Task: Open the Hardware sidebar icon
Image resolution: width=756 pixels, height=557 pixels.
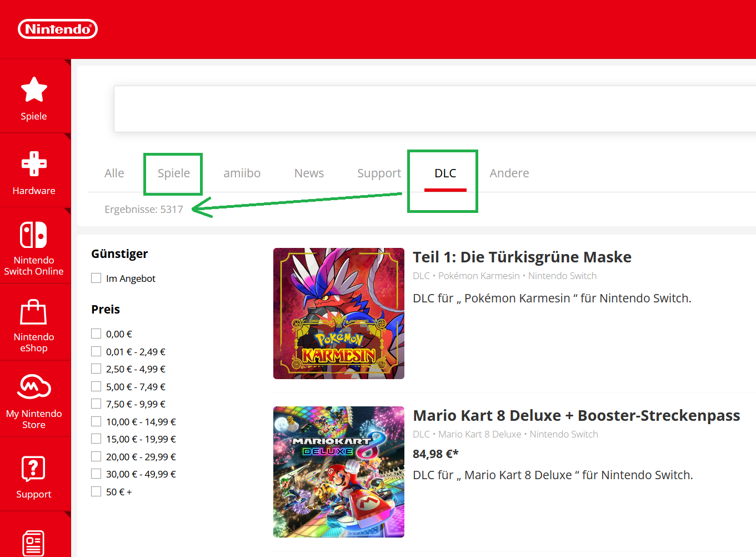Action: click(34, 163)
